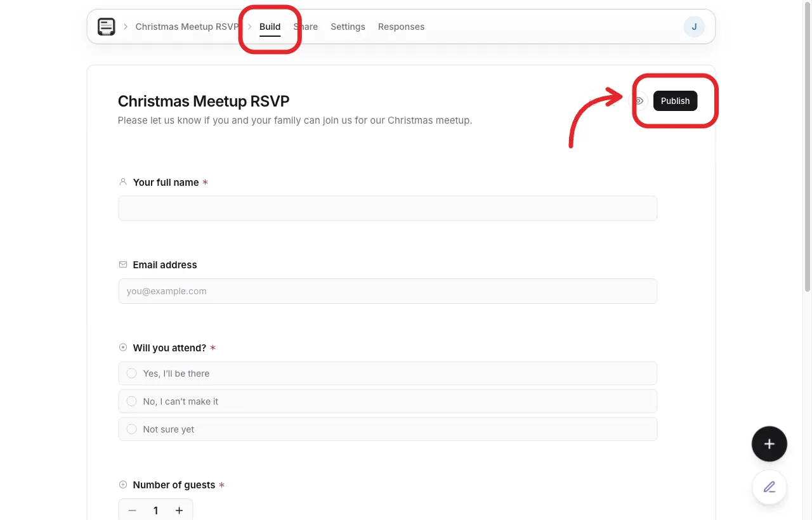
Task: Click the Email address label
Action: click(165, 264)
